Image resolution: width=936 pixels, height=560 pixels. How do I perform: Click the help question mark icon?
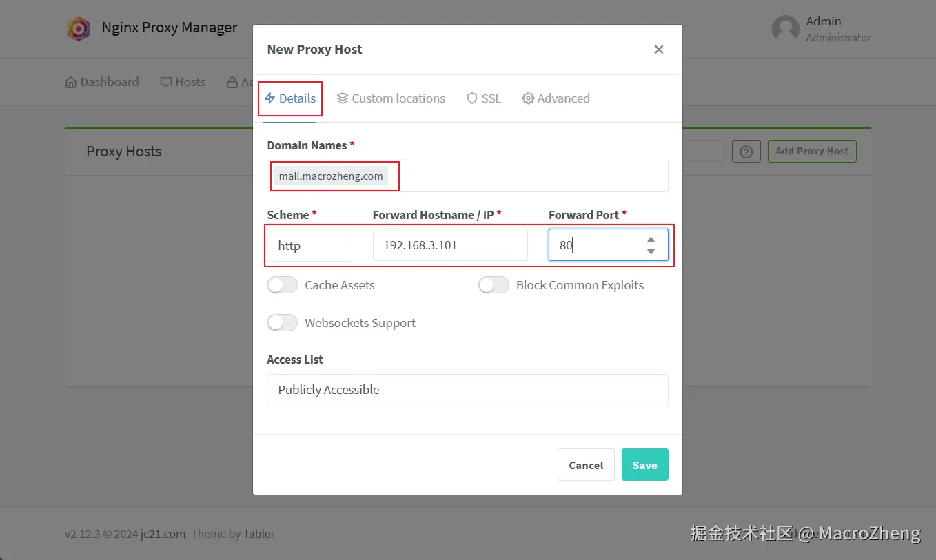click(x=746, y=152)
